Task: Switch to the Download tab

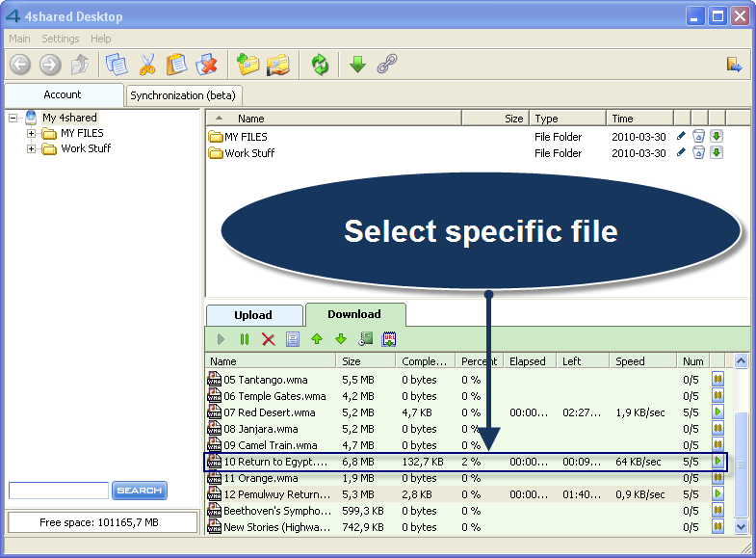Action: (354, 314)
